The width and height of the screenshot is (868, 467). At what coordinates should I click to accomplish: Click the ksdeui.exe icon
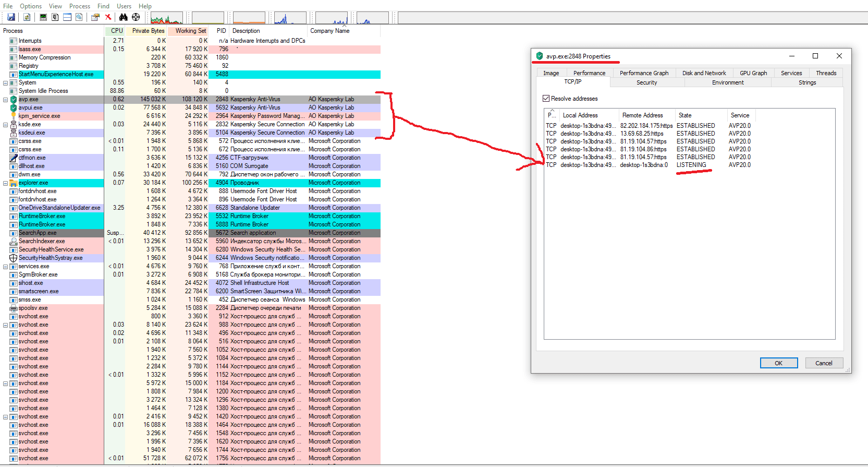[14, 133]
